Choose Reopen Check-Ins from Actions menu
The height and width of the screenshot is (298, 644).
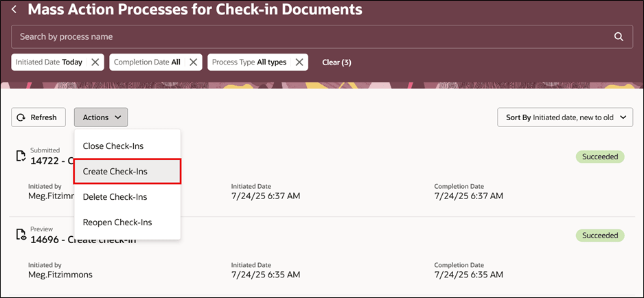127,222
